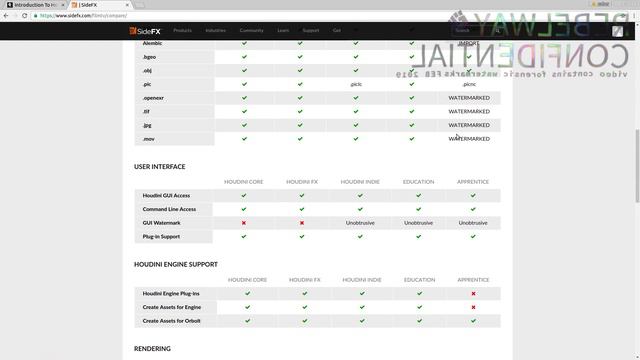Click the Houdini GUI Access row label

166,196
